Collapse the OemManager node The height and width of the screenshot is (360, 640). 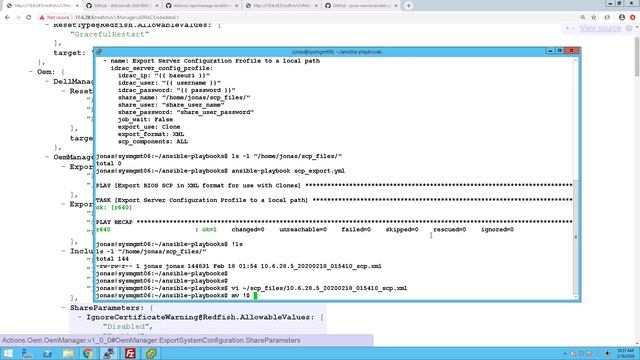coord(47,157)
